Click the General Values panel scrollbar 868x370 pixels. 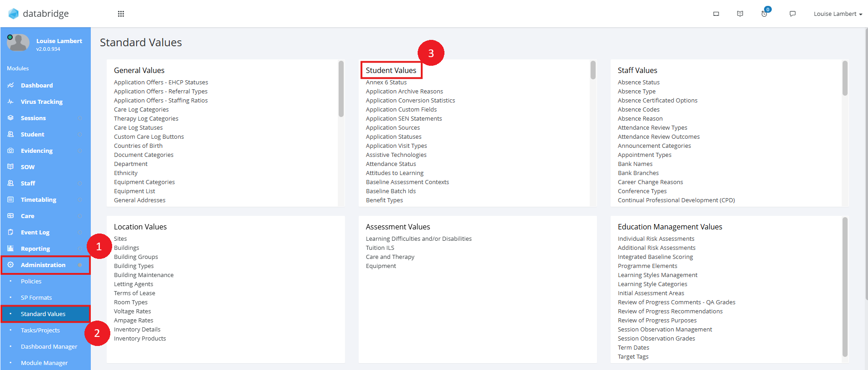pyautogui.click(x=341, y=89)
